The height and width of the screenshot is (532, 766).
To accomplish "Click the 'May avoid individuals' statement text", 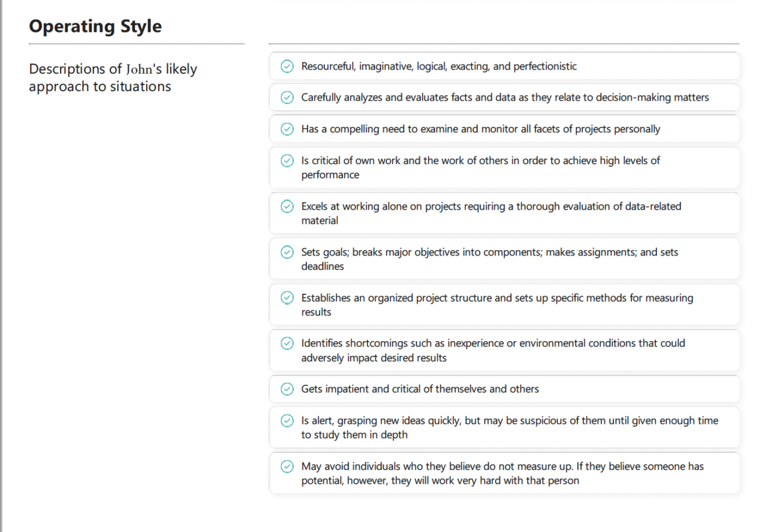I will [x=503, y=473].
